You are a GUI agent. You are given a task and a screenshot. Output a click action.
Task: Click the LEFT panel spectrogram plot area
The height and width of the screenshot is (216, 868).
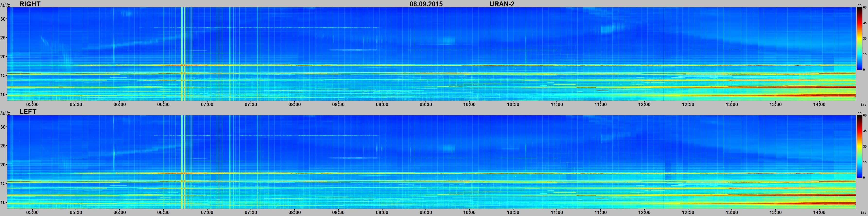432,162
